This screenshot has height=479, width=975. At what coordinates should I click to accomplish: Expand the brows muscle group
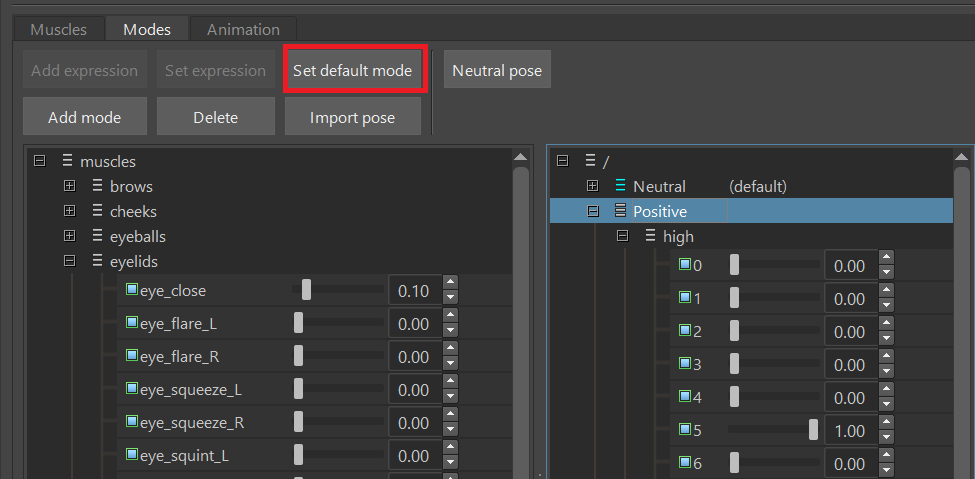point(69,186)
